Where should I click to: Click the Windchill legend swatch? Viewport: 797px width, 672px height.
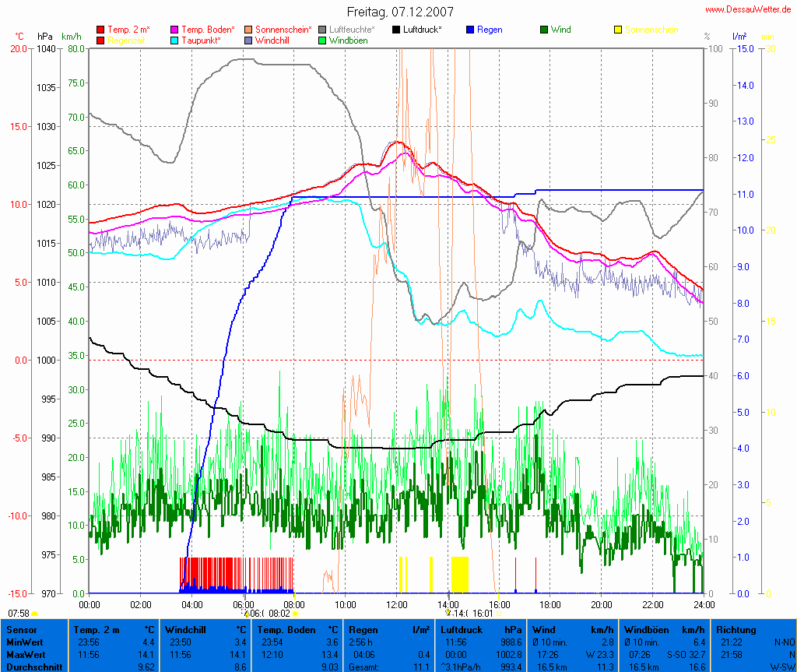click(248, 40)
